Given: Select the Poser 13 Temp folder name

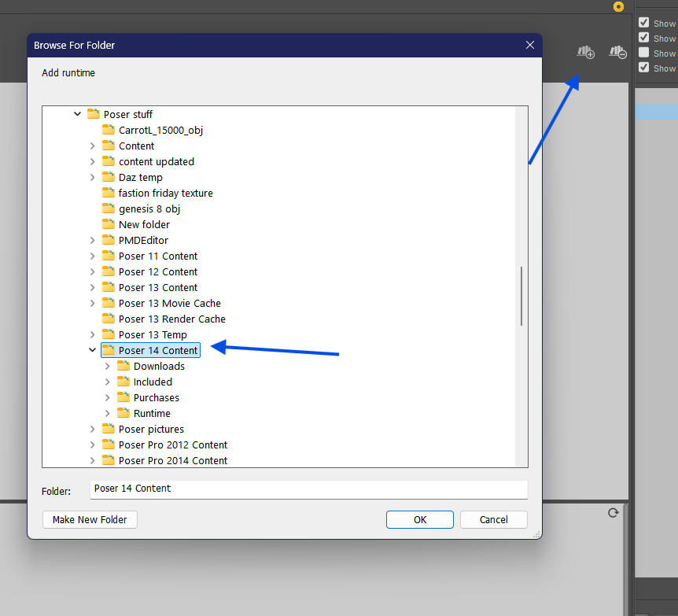Looking at the screenshot, I should pos(153,335).
